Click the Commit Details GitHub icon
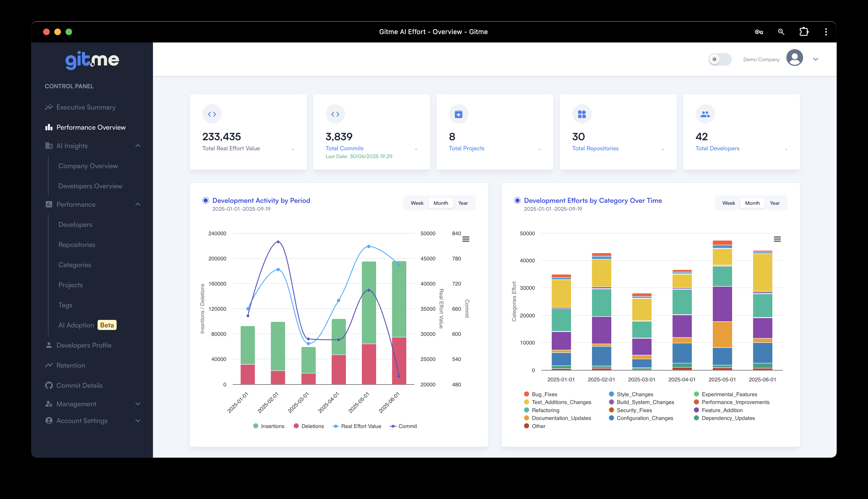This screenshot has width=868, height=499. coord(48,386)
